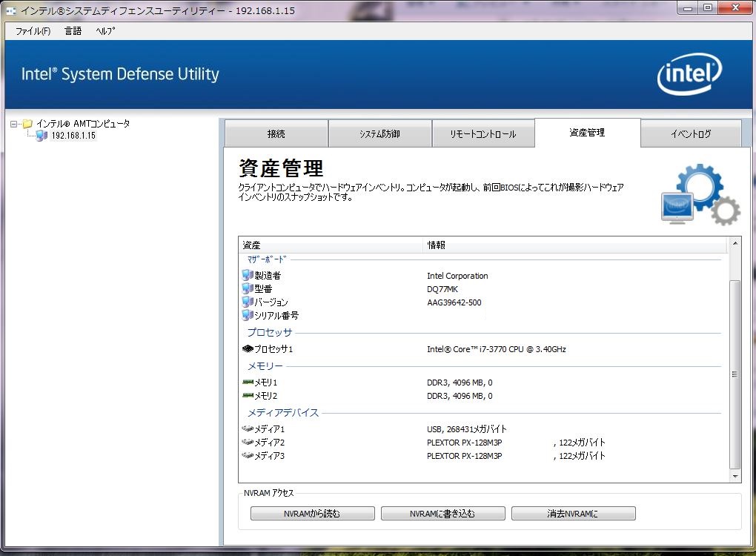Image resolution: width=756 pixels, height=556 pixels.
Task: Click the asset list scrollbar thumb
Action: click(735, 374)
